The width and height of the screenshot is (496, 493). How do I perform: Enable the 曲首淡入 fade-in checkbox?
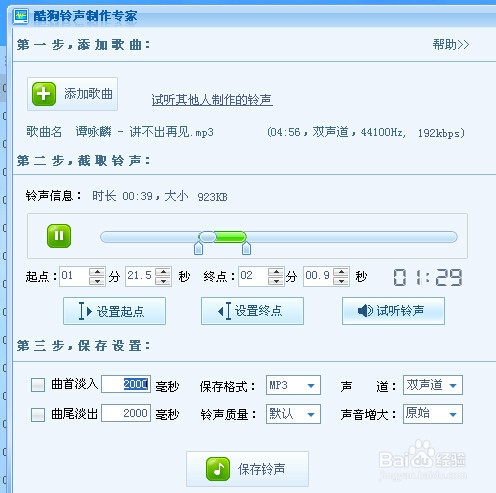pos(38,385)
